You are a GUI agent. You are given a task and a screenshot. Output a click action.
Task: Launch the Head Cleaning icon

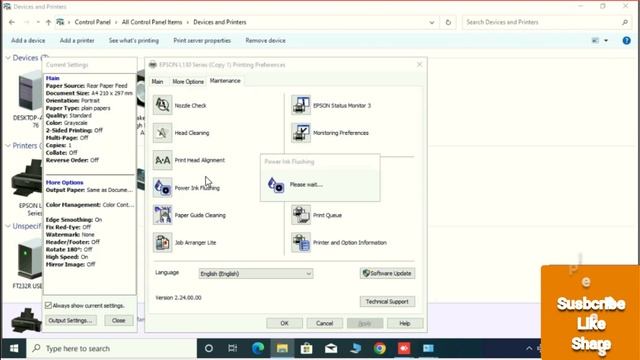pos(162,133)
